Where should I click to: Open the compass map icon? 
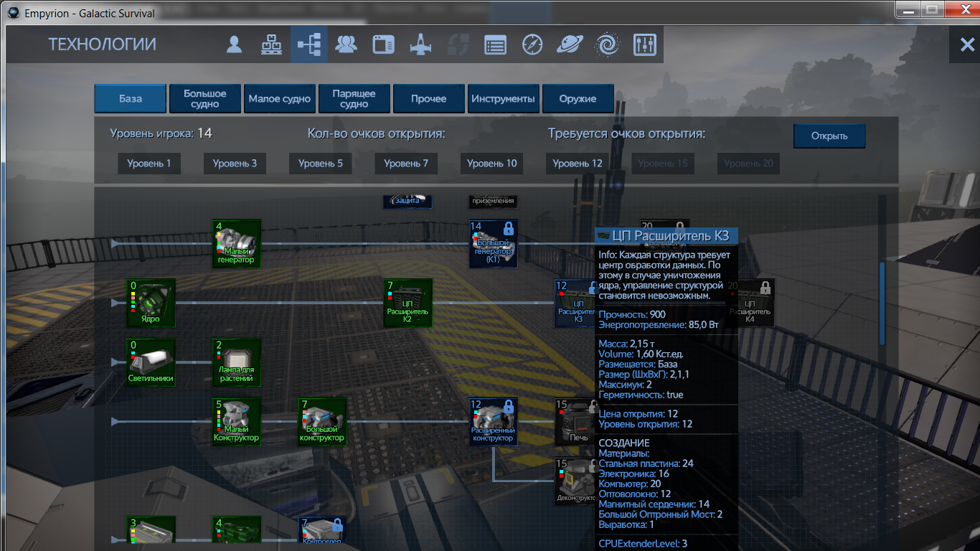(532, 44)
